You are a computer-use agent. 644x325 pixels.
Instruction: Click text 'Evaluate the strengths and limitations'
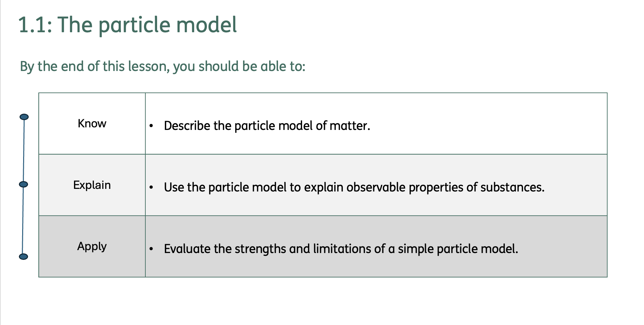267,249
